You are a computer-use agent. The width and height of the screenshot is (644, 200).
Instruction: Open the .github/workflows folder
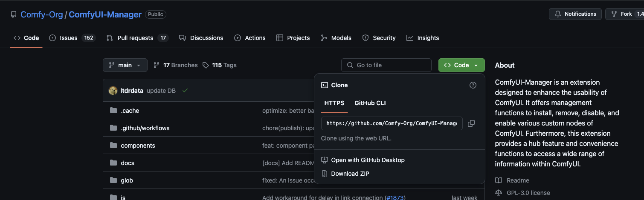point(145,128)
